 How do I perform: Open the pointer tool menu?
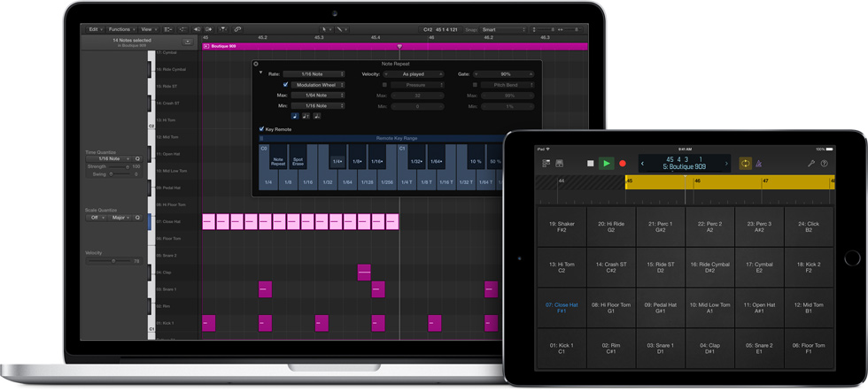[327, 29]
